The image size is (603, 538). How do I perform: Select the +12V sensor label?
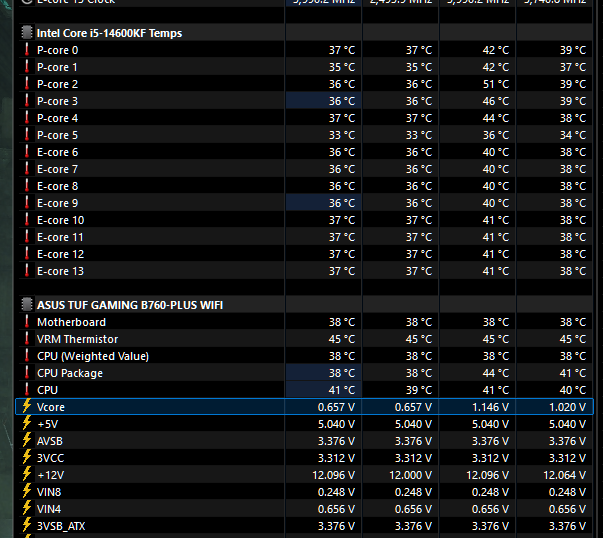tap(50, 475)
